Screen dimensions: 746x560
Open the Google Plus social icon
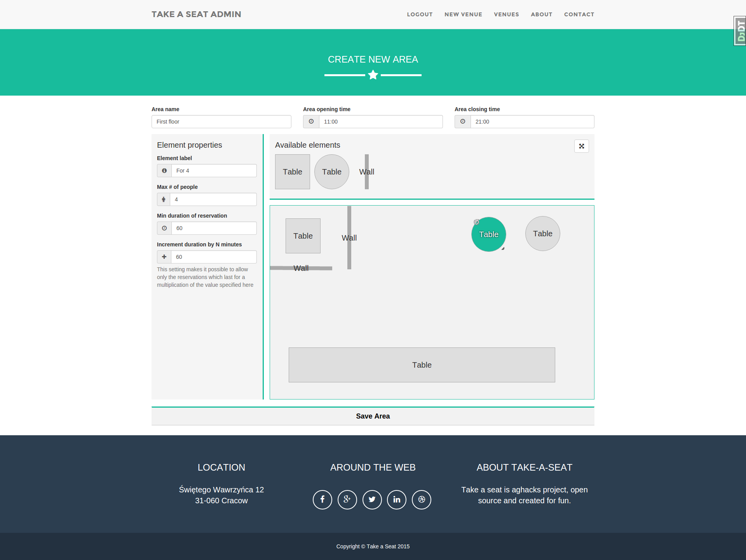tap(347, 499)
